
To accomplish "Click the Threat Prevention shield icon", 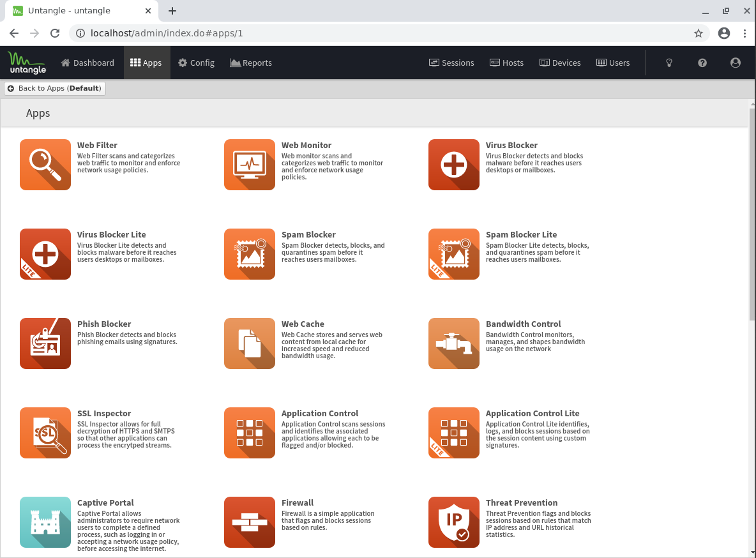I will 454,522.
